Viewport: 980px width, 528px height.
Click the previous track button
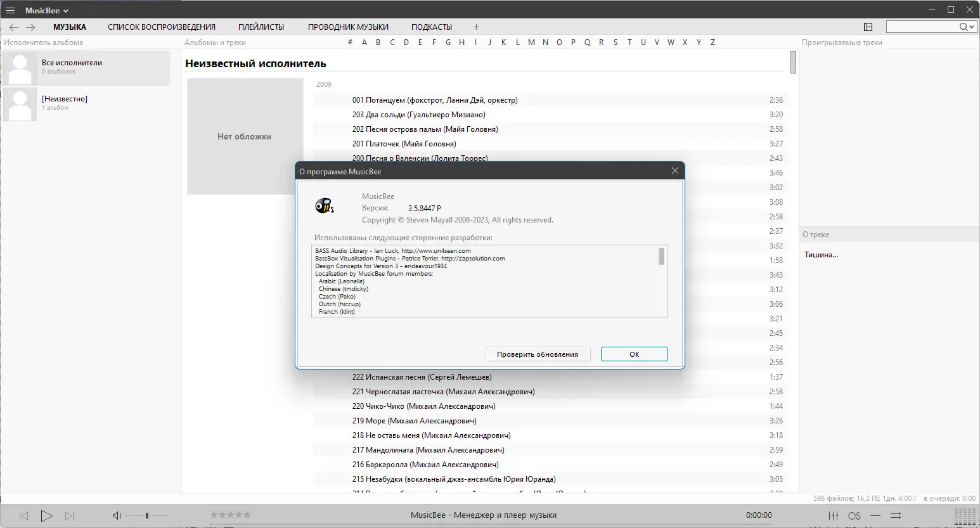(23, 516)
